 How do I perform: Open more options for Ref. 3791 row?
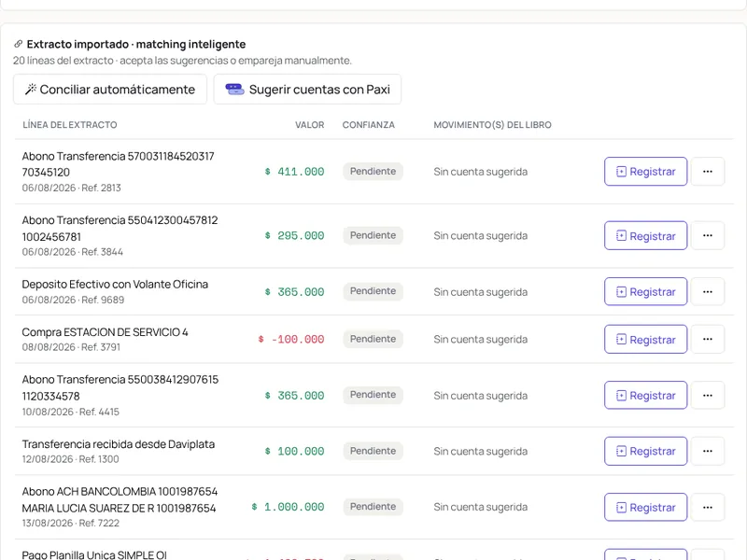click(x=708, y=339)
